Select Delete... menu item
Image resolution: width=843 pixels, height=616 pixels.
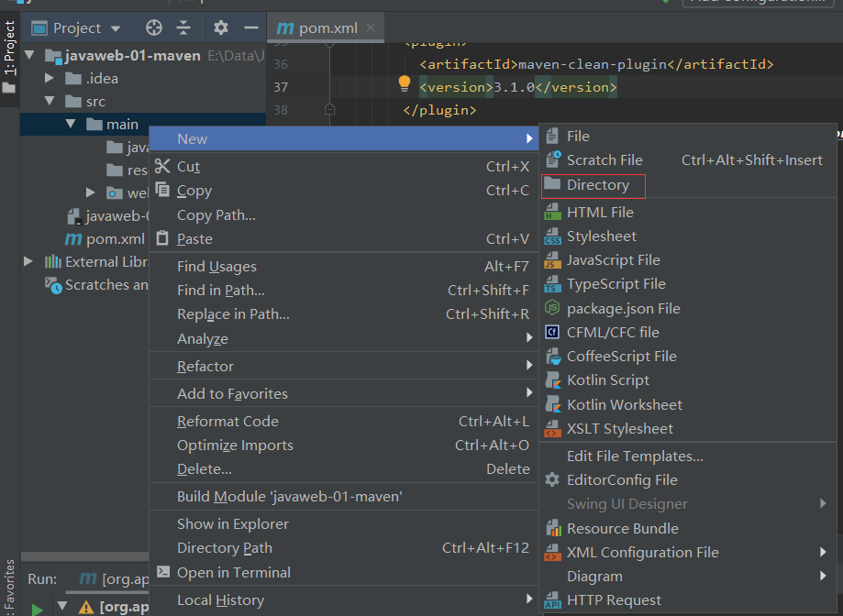[344, 468]
